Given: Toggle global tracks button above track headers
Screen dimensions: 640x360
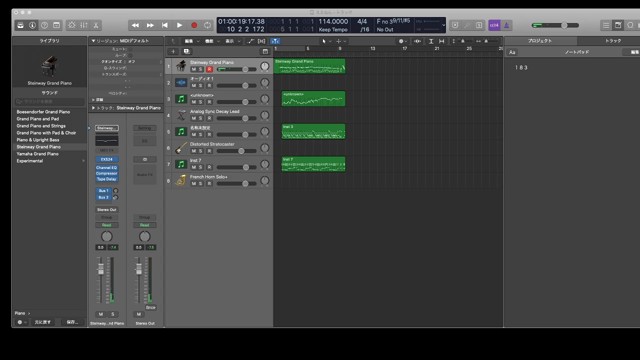Looking at the screenshot, I should pos(265,51).
